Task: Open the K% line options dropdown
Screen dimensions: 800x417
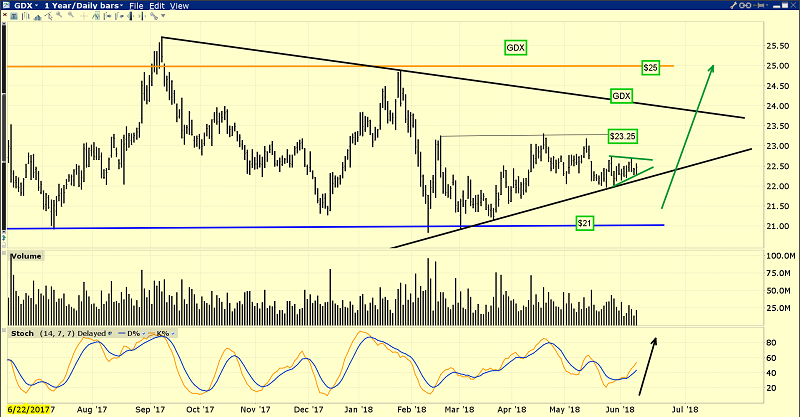Action: click(173, 333)
